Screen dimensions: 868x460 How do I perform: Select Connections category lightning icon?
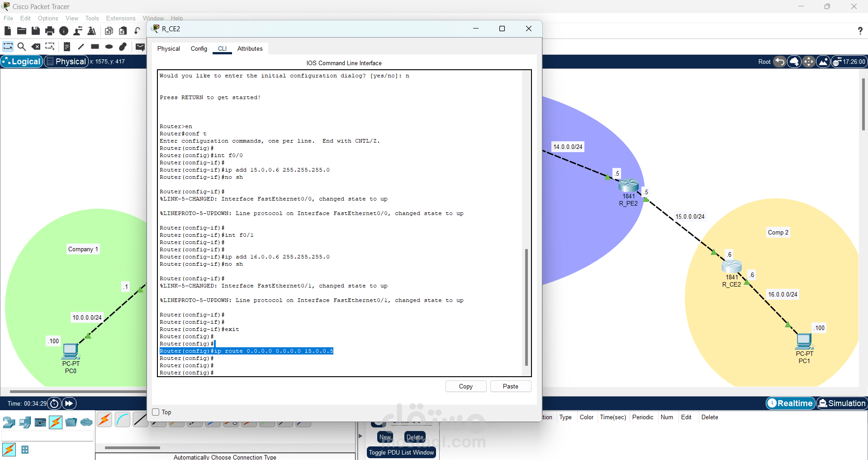coord(56,422)
